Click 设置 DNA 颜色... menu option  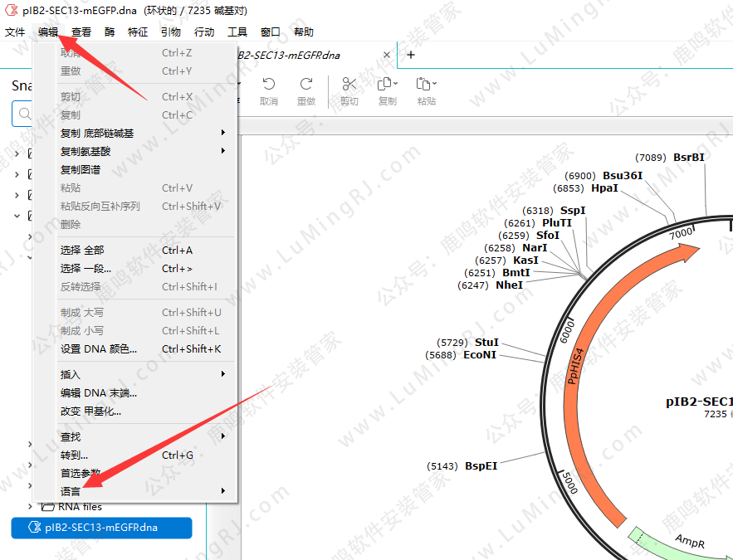pos(99,349)
